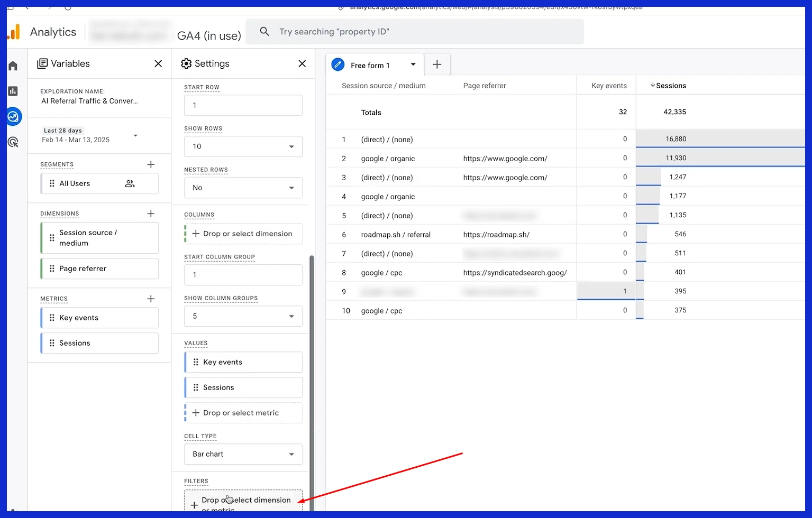812x518 pixels.
Task: Click the GA4 (in use) property selector
Action: tap(209, 36)
